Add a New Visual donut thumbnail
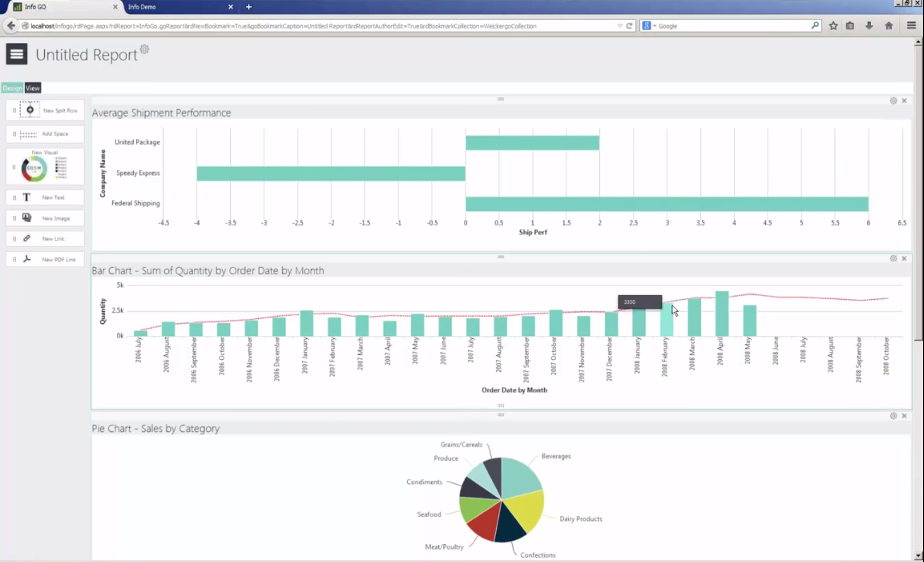The image size is (924, 562). (34, 168)
